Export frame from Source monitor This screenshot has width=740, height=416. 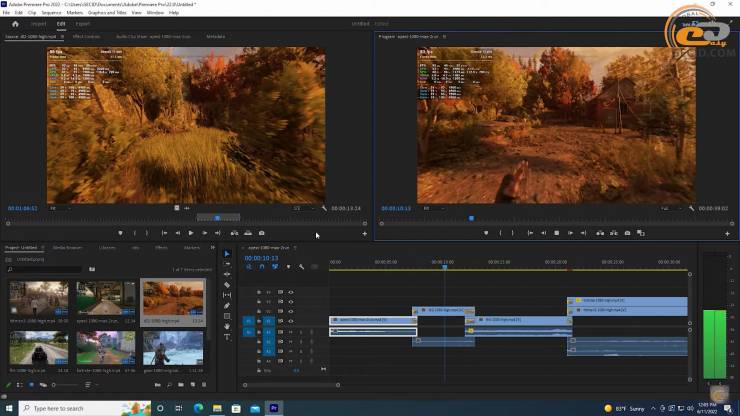click(x=261, y=233)
